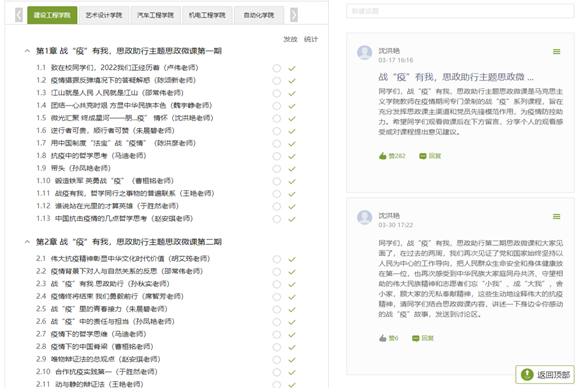Like the post with 赞6
576x388 pixels.
click(388, 338)
